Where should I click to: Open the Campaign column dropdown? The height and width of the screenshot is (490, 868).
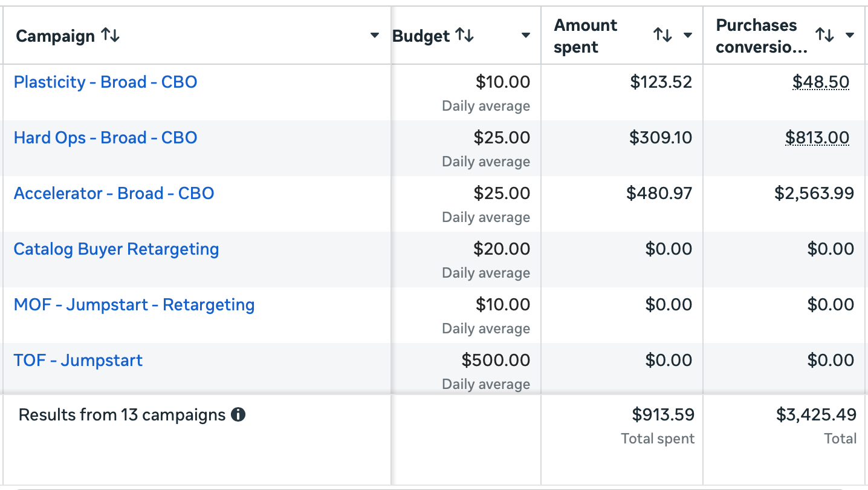(x=374, y=36)
